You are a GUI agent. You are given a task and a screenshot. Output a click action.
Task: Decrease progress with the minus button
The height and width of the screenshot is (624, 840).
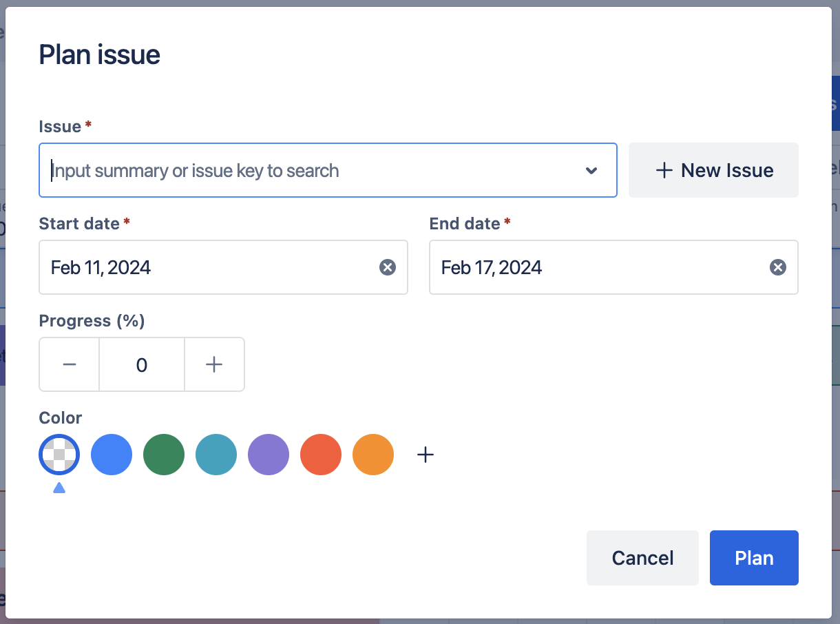70,364
